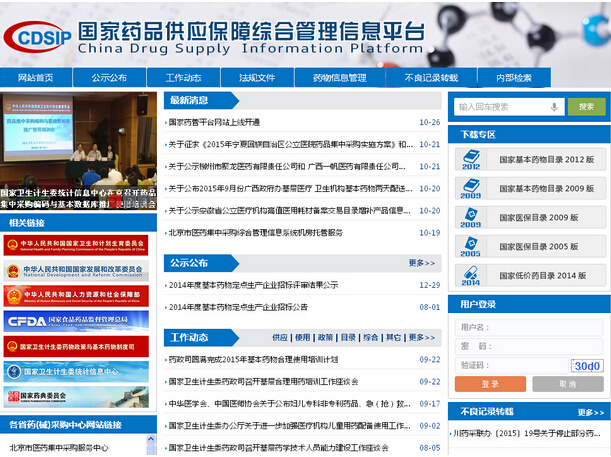
Task: Open 2014年度基本药物定点生产企业招标公告
Action: click(238, 307)
